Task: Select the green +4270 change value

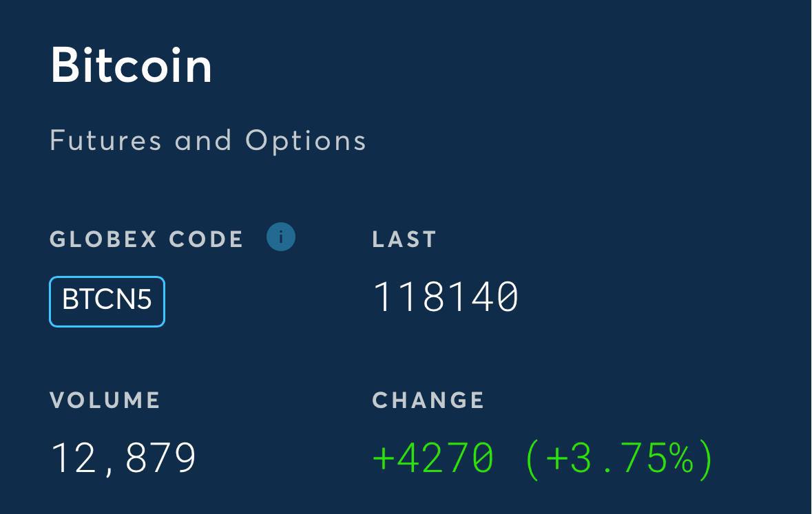Action: (x=433, y=458)
